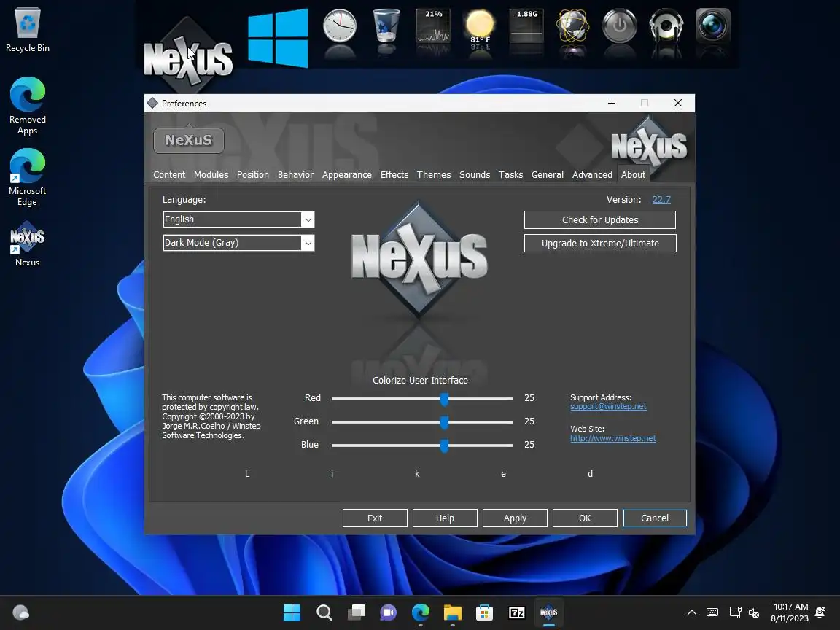Click the touch keyboard tray icon
This screenshot has width=840, height=630.
(x=712, y=612)
